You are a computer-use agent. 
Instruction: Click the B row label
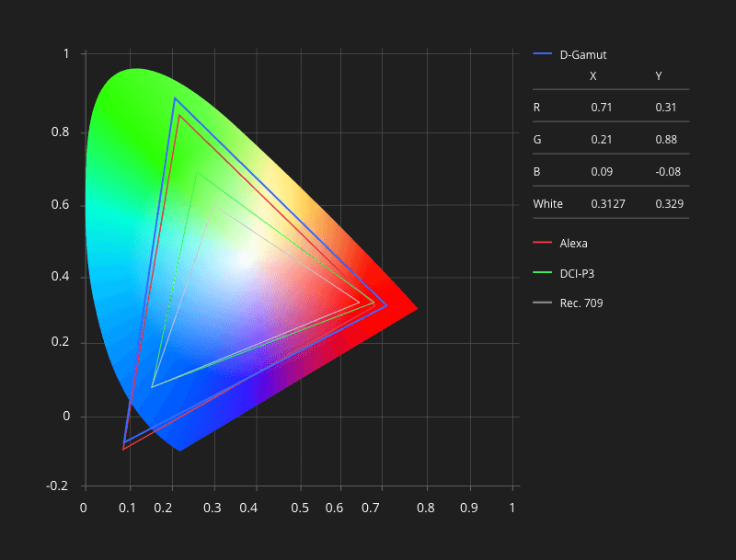536,172
